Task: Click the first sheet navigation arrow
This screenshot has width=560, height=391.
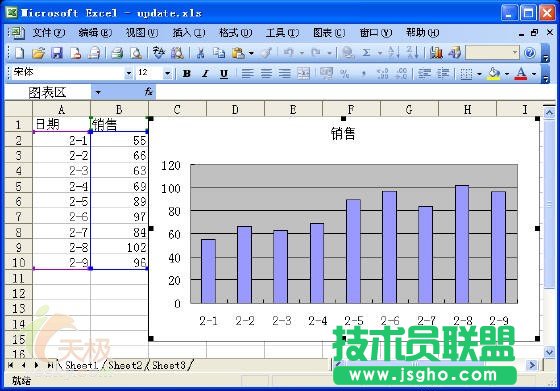Action: point(11,365)
